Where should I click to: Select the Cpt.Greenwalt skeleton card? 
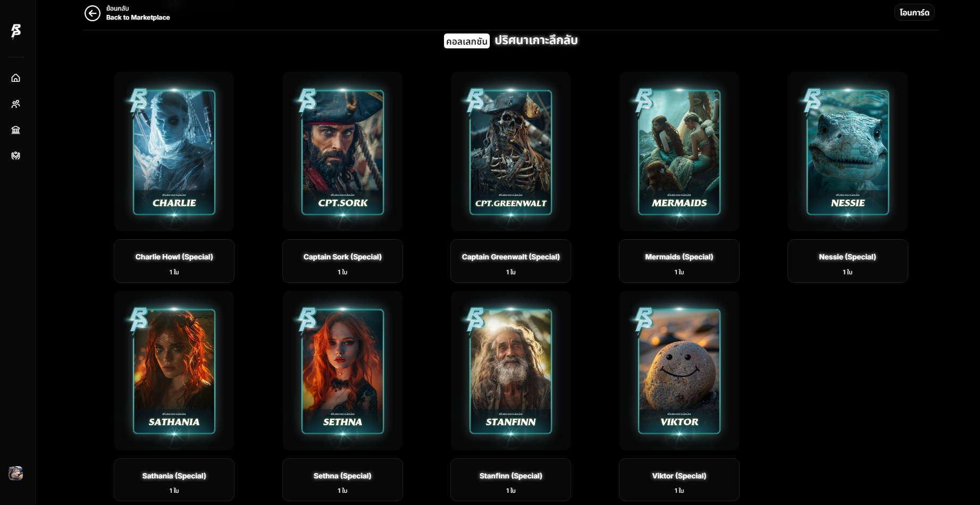(x=510, y=151)
